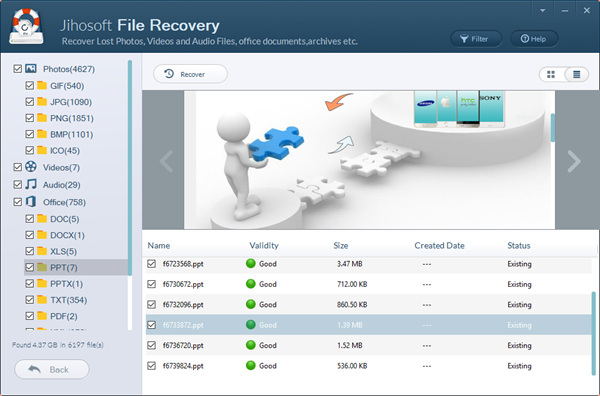Screen dimensions: 600x396
Task: Click the Recover button
Action: click(190, 74)
